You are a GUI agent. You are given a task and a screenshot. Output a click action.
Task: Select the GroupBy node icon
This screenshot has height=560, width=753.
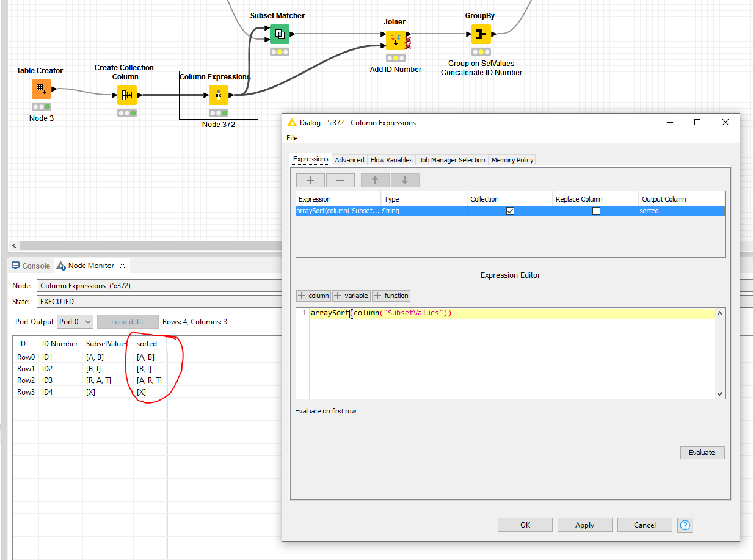[481, 34]
